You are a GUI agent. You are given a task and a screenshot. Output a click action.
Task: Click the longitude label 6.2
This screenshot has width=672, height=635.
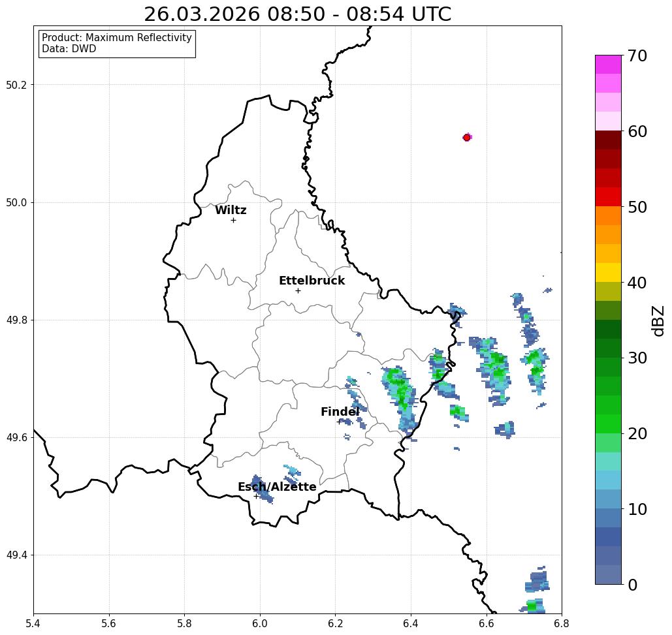[335, 623]
